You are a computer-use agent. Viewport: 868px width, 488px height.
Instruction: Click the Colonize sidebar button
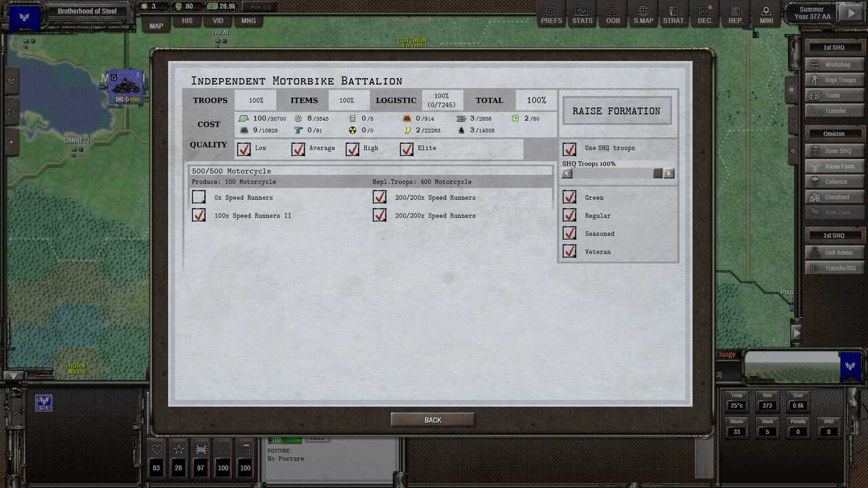[x=833, y=182]
